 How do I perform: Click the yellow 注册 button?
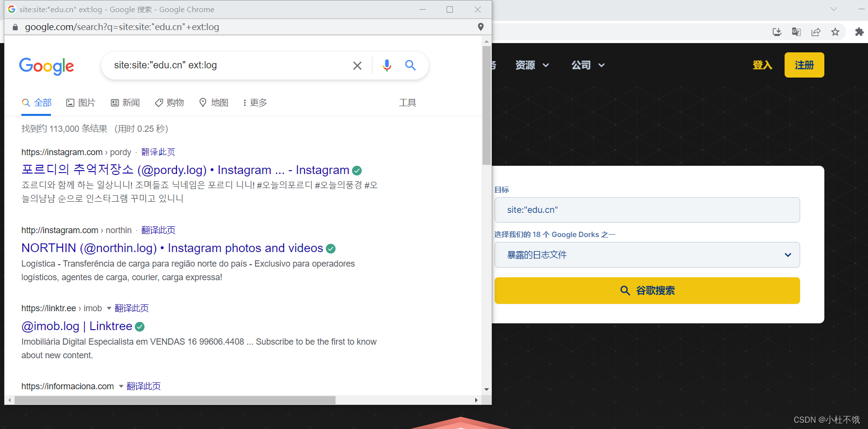point(804,65)
